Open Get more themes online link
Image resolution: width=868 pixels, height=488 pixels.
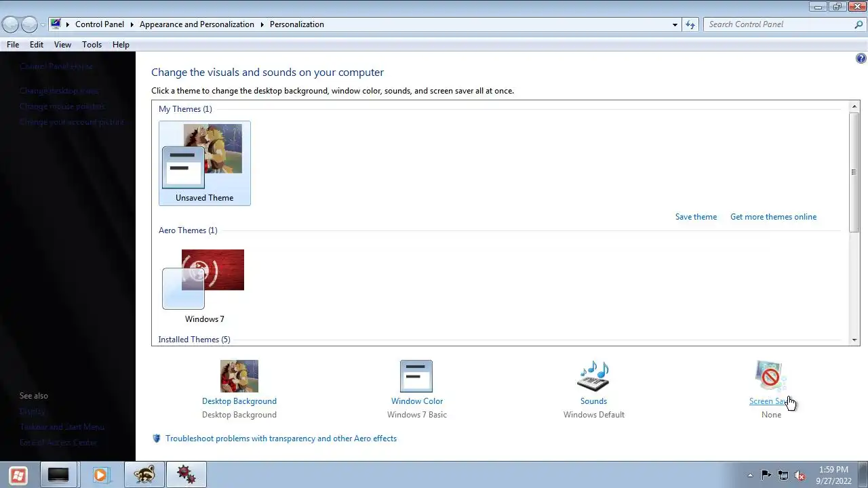pos(773,217)
